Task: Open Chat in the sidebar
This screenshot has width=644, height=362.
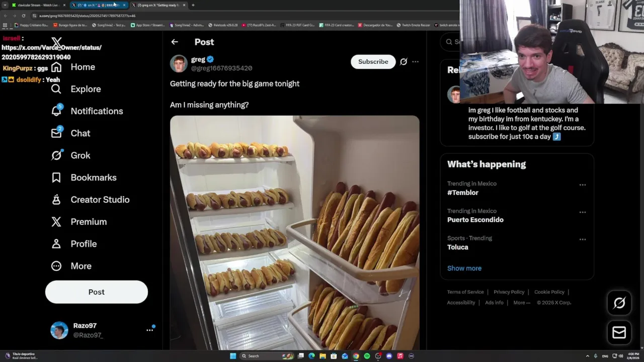Action: point(70,133)
